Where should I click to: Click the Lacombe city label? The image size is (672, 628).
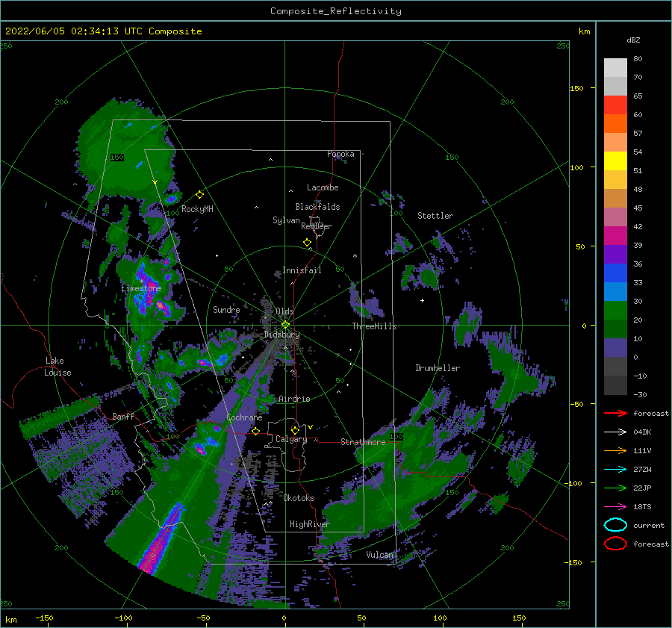tap(323, 187)
